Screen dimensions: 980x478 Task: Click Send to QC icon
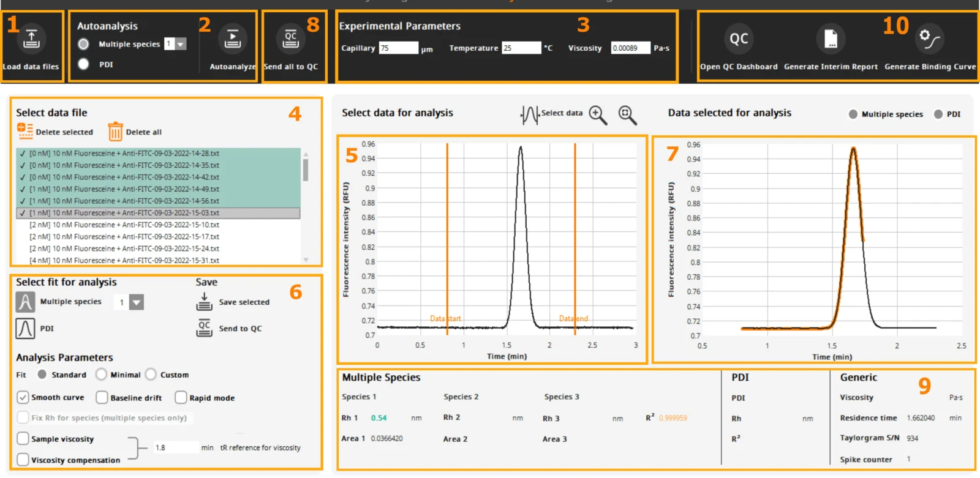click(204, 328)
